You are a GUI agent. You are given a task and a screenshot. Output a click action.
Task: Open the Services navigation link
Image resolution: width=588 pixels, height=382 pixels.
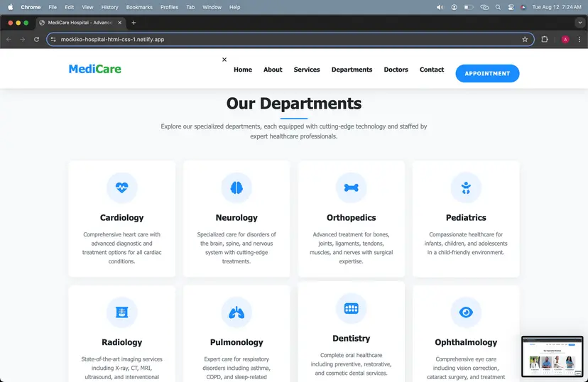click(307, 70)
